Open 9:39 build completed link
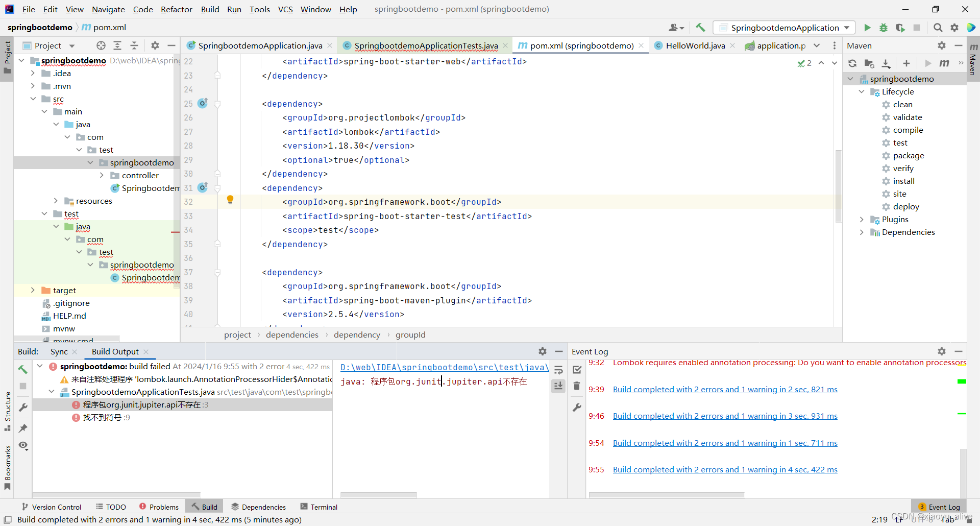Image resolution: width=980 pixels, height=526 pixels. pos(725,389)
